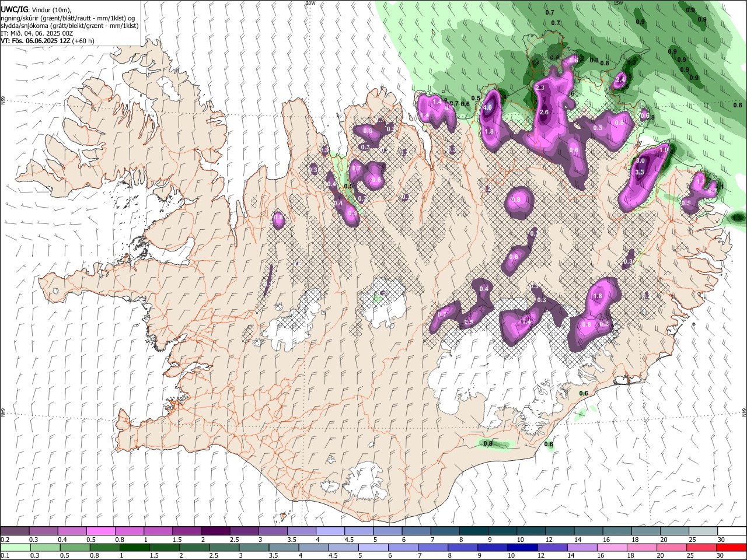The width and height of the screenshot is (747, 560).
Task: Pick the snow-scale swatch spanning 0.4 to 0.5
Action: pos(72,531)
